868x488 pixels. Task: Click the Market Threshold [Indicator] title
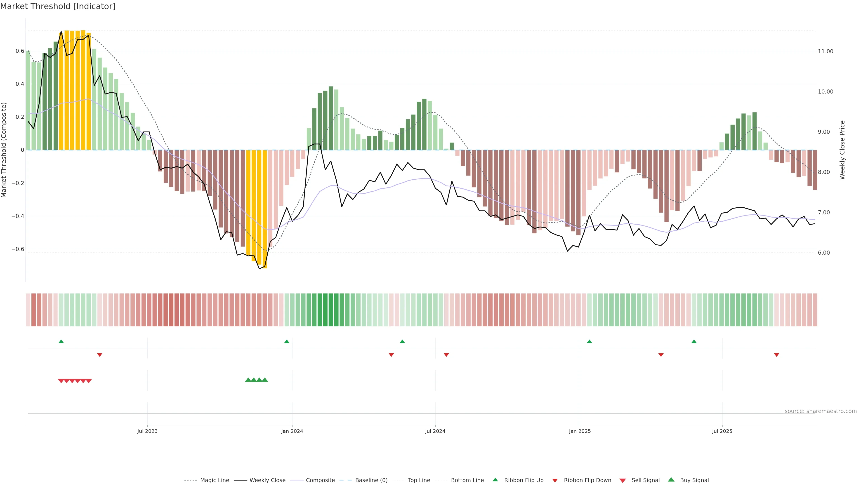[x=58, y=6]
